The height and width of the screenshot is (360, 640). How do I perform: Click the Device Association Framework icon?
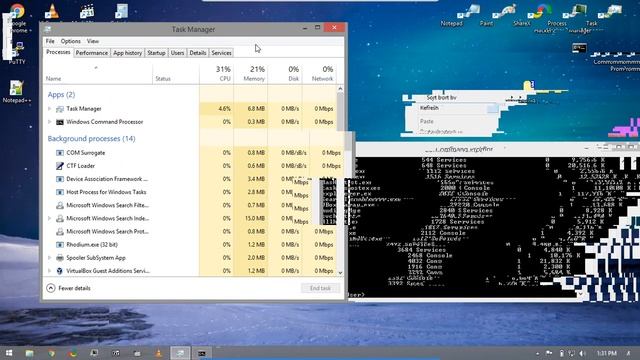(60, 179)
